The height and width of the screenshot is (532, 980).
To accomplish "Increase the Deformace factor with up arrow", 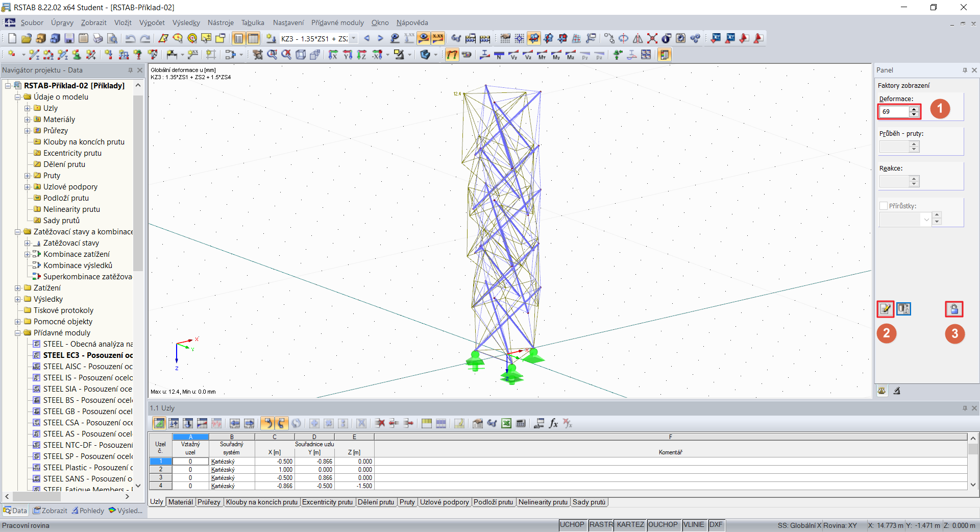I will (914, 109).
